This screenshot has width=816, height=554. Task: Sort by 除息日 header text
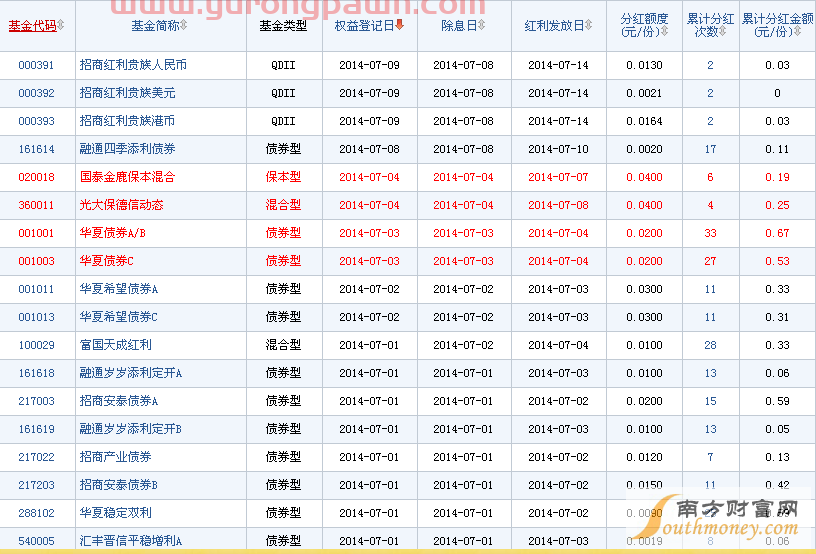click(x=459, y=25)
